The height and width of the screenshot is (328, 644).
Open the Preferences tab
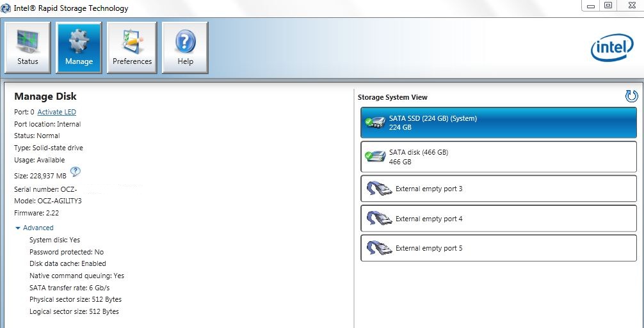(132, 47)
